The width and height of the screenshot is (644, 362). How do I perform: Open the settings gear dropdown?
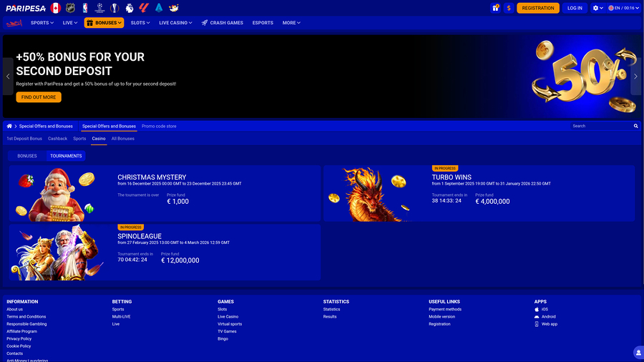click(x=597, y=8)
